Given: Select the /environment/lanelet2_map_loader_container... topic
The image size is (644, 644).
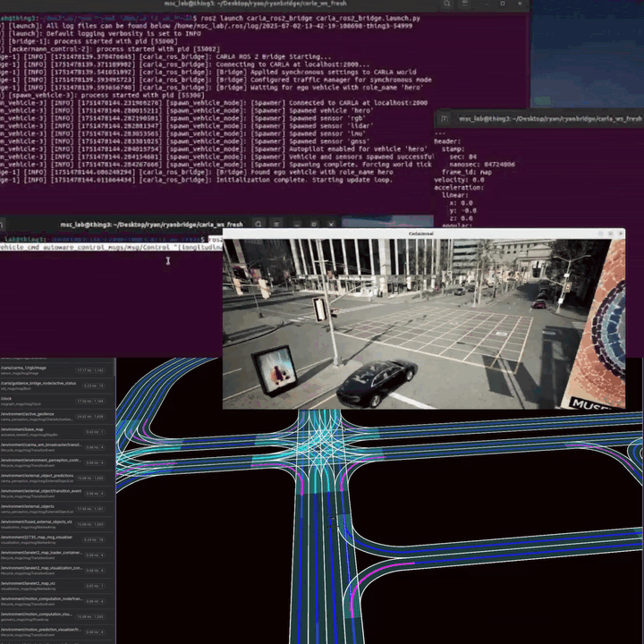Looking at the screenshot, I should coord(57,555).
